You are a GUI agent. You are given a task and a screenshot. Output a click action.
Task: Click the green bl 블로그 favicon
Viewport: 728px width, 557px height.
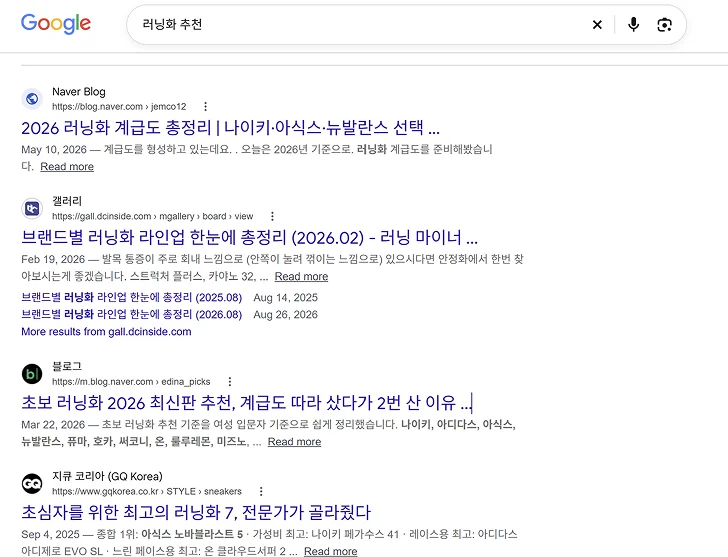(32, 374)
